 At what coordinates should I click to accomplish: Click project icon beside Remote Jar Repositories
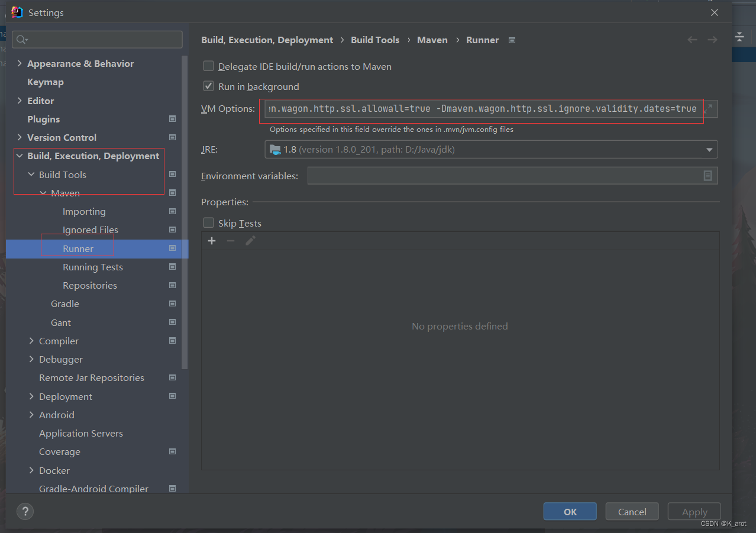(x=173, y=377)
